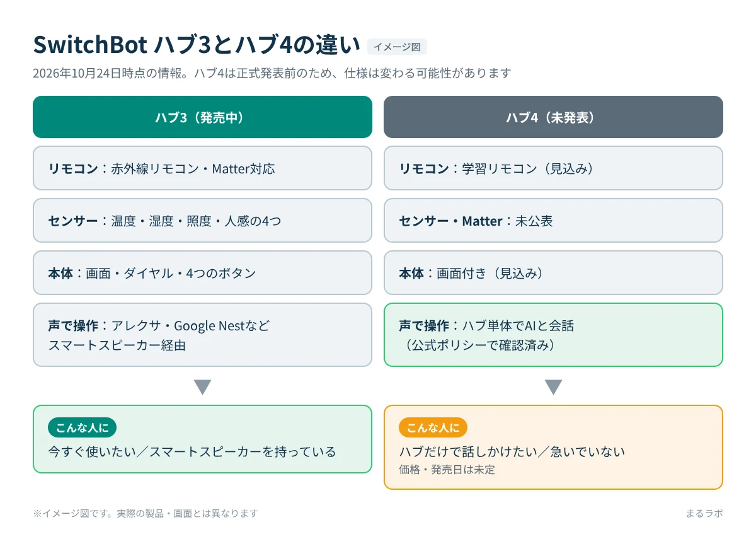Click the 'アレクサ・Google Nestなど' voice control card
The image size is (756, 539).
point(202,335)
